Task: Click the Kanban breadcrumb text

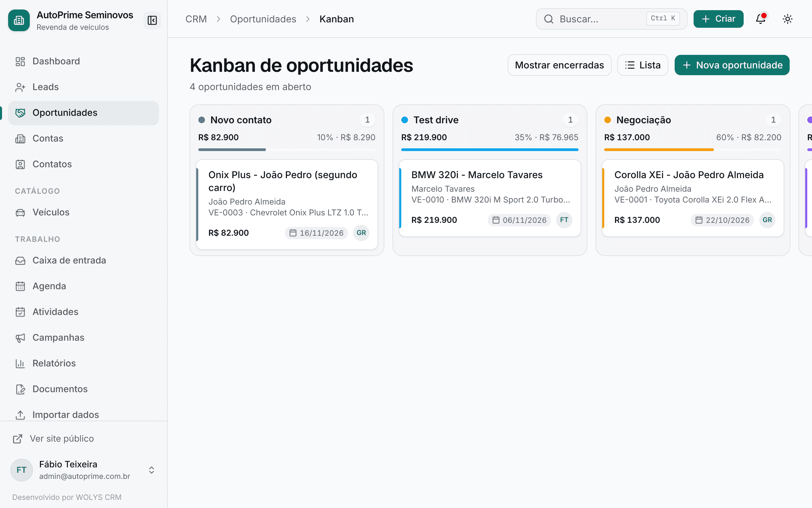Action: pyautogui.click(x=337, y=19)
